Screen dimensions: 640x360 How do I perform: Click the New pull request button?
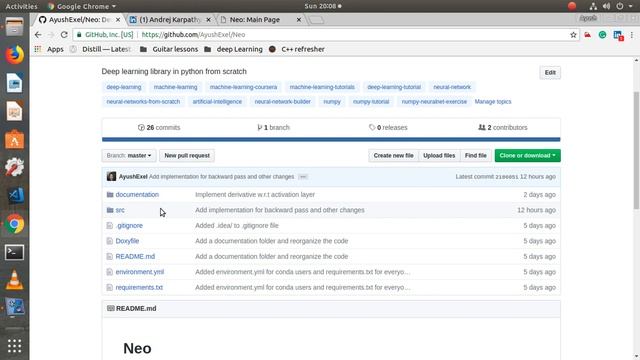[x=187, y=156]
